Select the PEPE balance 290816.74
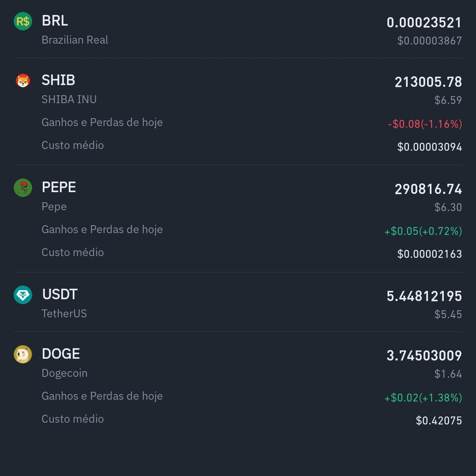The width and height of the screenshot is (476, 476). click(x=428, y=189)
